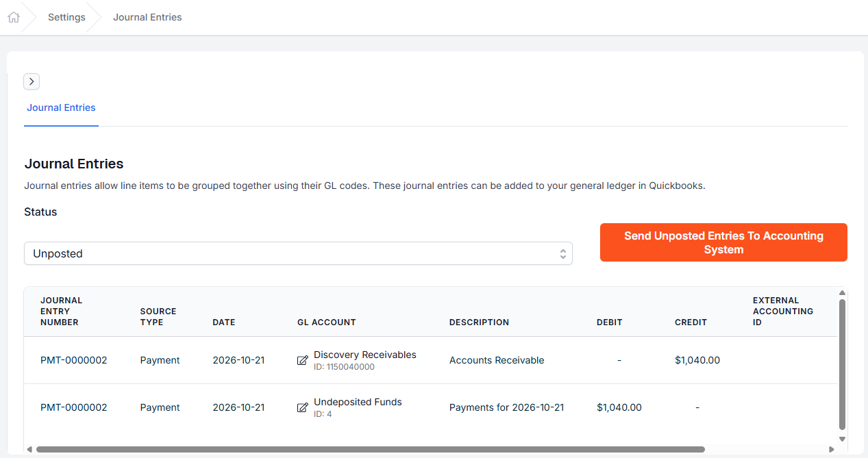Click the table scroll right arrow
This screenshot has width=868, height=458.
[x=832, y=450]
